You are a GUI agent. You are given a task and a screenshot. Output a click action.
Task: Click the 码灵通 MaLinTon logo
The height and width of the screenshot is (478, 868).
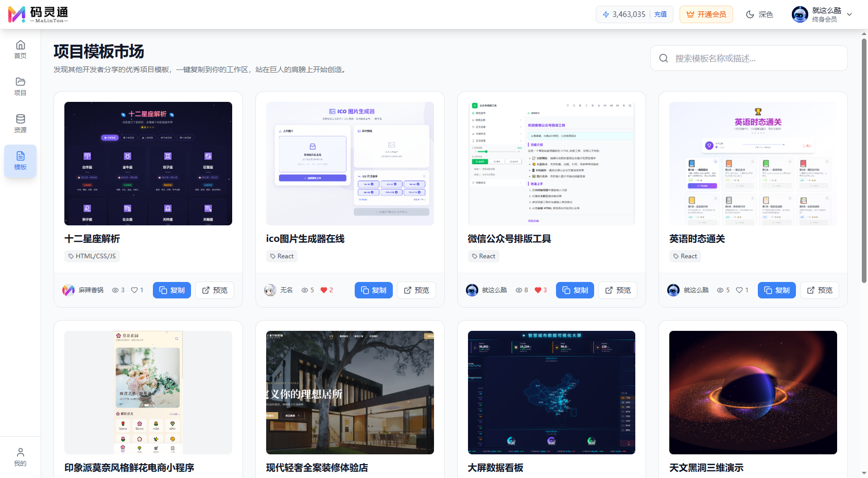[38, 14]
